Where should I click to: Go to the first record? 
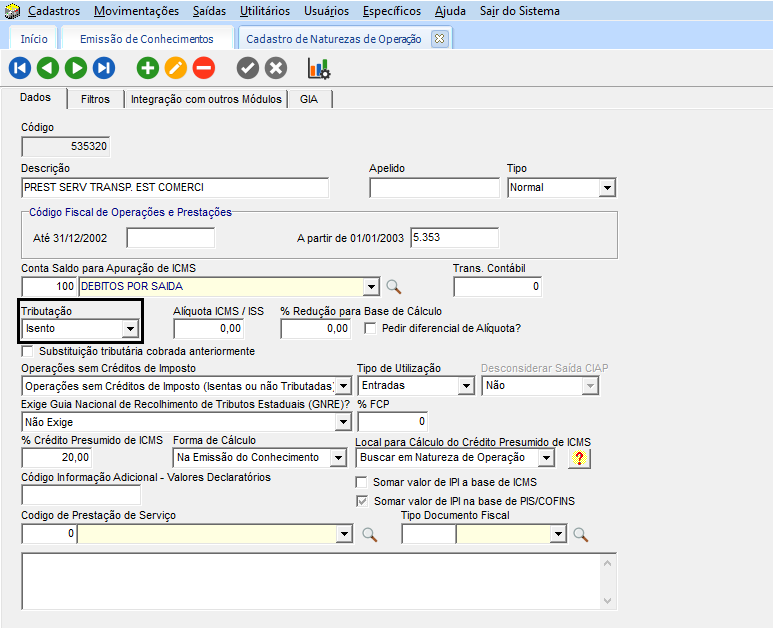[x=20, y=68]
